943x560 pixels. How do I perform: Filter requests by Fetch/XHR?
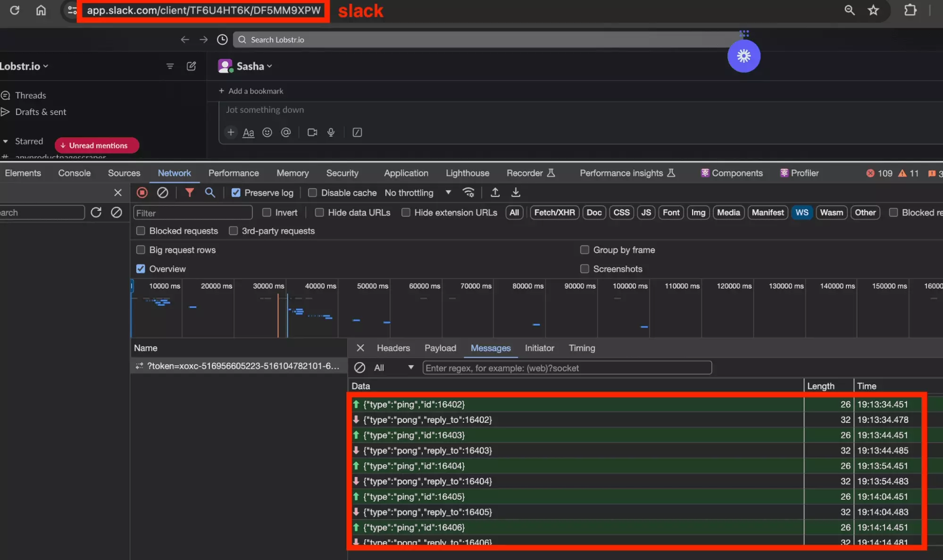(554, 213)
